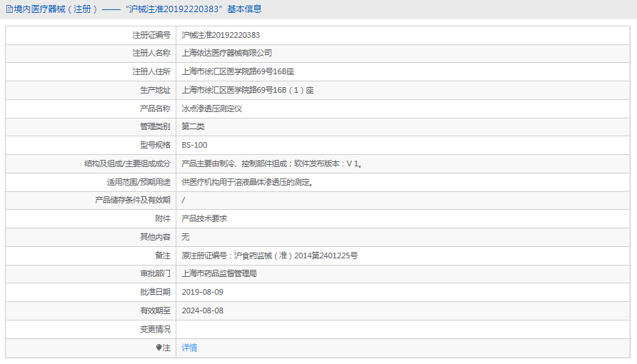
Task: Open the 详情 details link
Action: pyautogui.click(x=189, y=348)
